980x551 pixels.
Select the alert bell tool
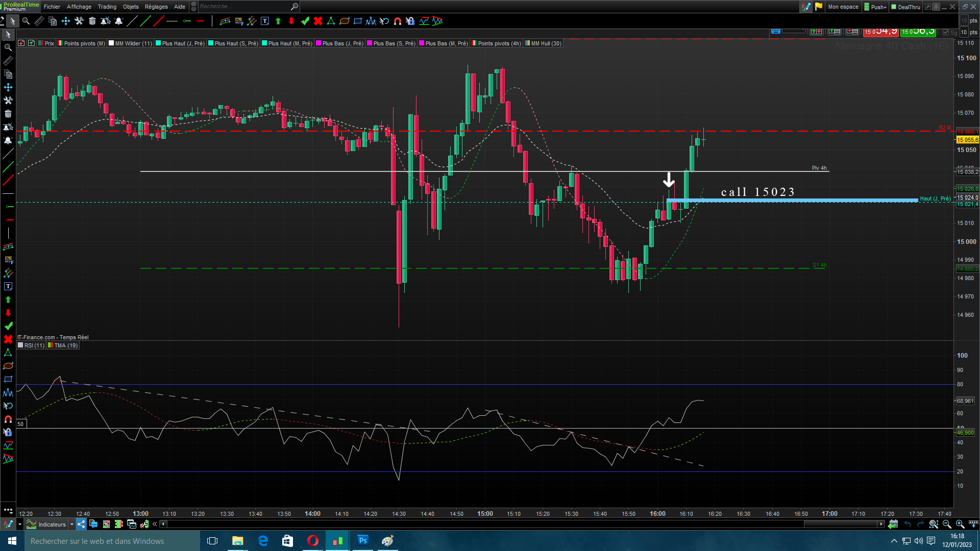click(x=119, y=21)
